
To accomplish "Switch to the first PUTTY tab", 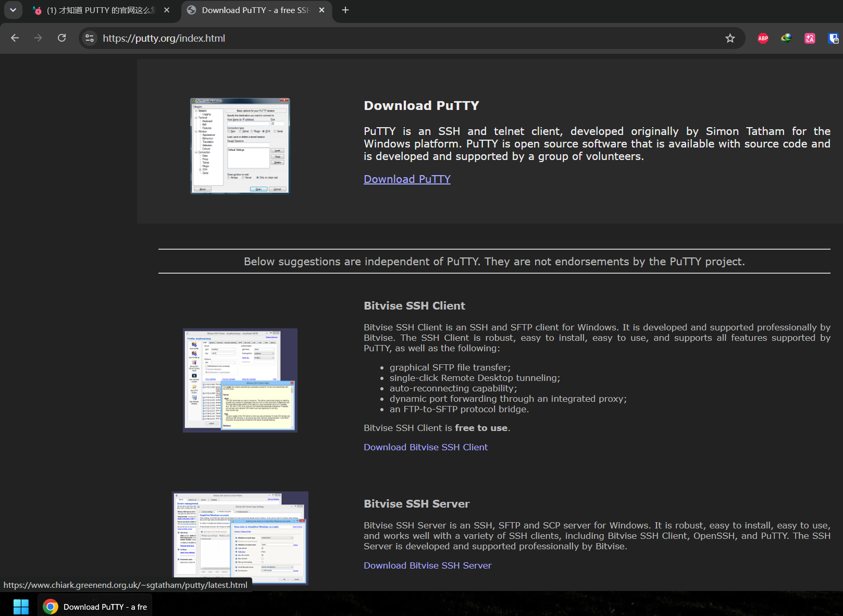I will (100, 10).
